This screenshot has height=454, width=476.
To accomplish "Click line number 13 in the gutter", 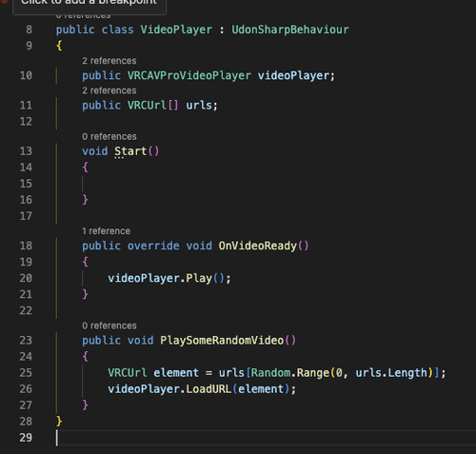I will [x=26, y=151].
